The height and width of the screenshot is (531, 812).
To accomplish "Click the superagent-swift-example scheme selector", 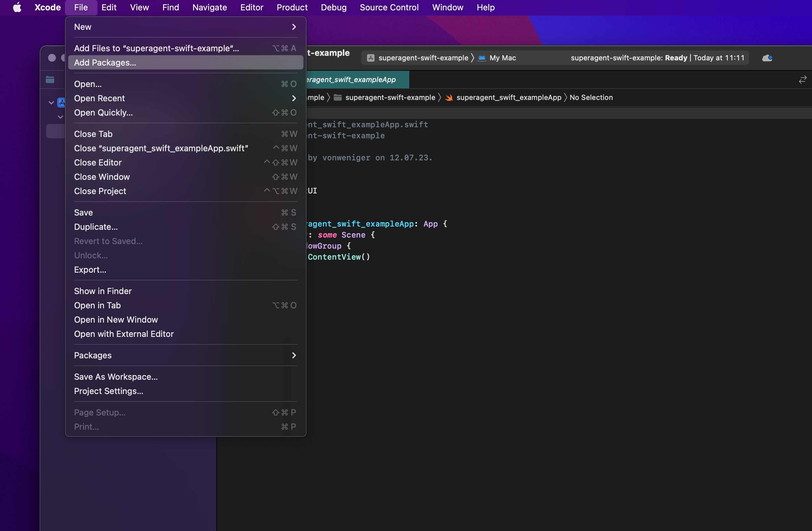I will click(423, 58).
